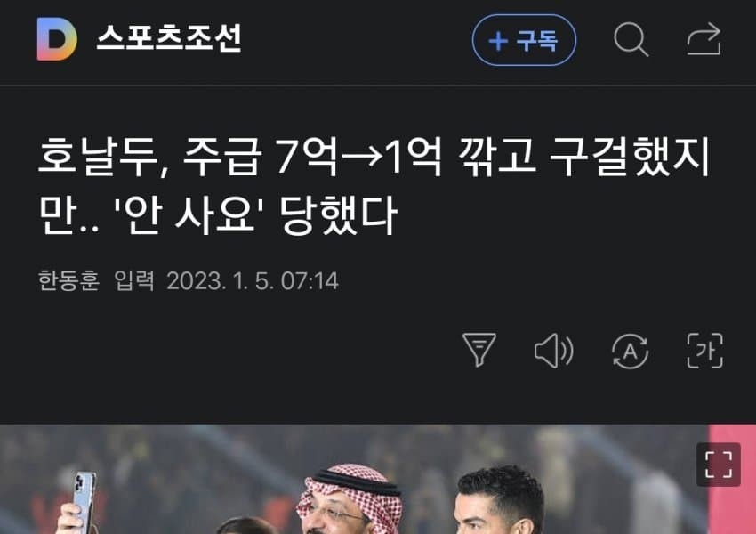Translate article using the A-arrows icon
Image resolution: width=756 pixels, height=534 pixels.
tap(630, 351)
